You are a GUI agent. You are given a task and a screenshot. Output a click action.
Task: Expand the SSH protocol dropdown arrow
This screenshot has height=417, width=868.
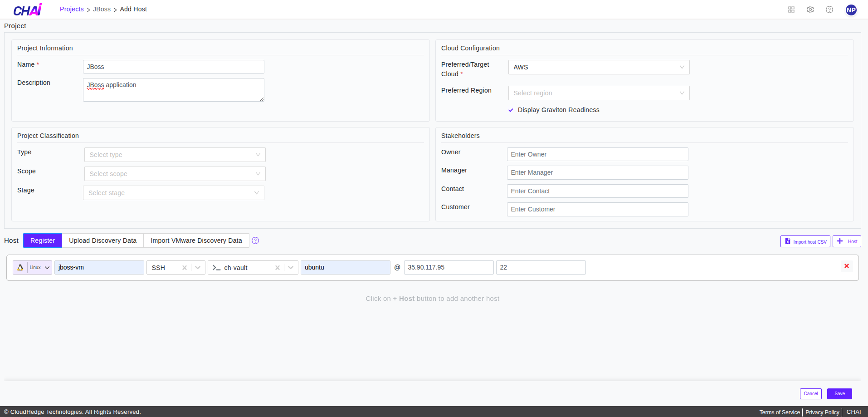[x=198, y=268]
